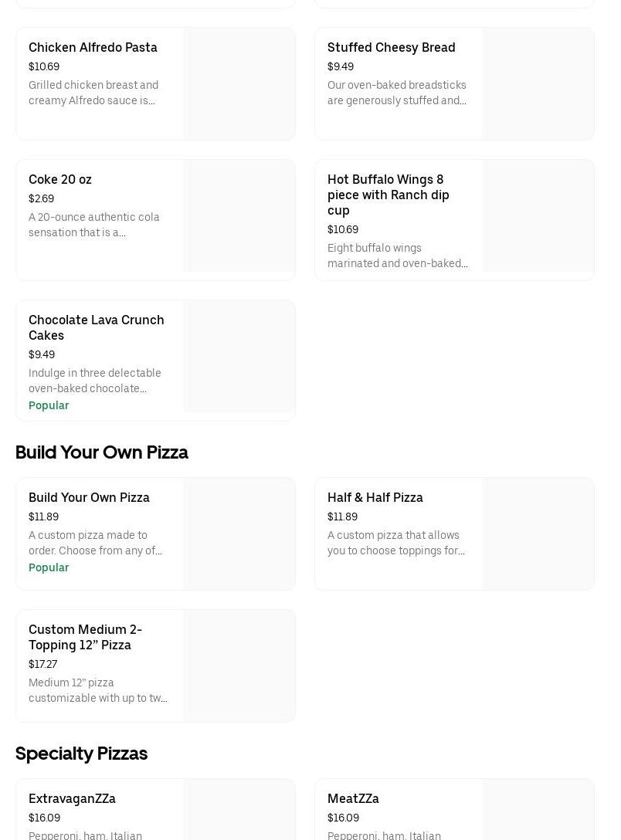
Task: Click the $11.89 price under Half & Half Pizza
Action: [x=342, y=517]
